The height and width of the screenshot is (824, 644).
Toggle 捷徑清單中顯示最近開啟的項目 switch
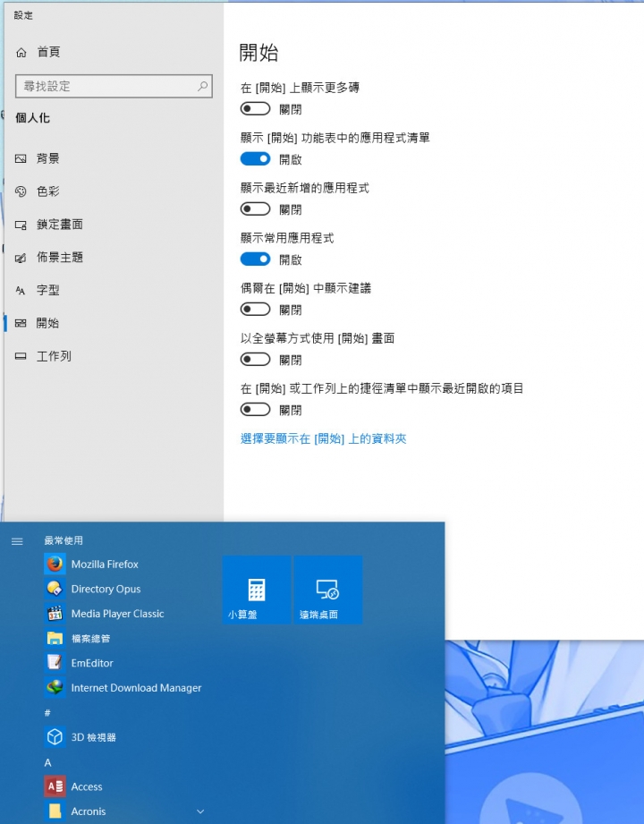pos(255,410)
